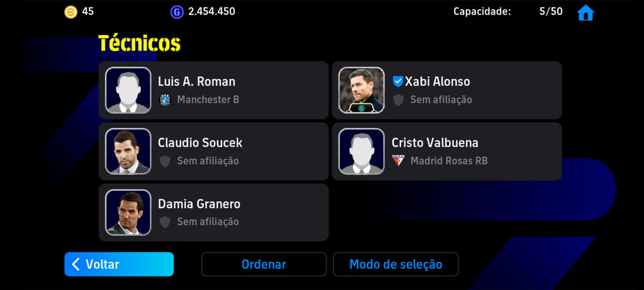
Task: Click Damia Granero's gray shield icon
Action: click(x=165, y=222)
